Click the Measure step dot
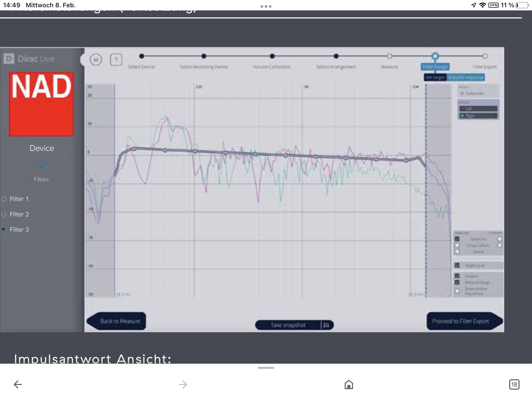The image size is (532, 399). [x=389, y=56]
